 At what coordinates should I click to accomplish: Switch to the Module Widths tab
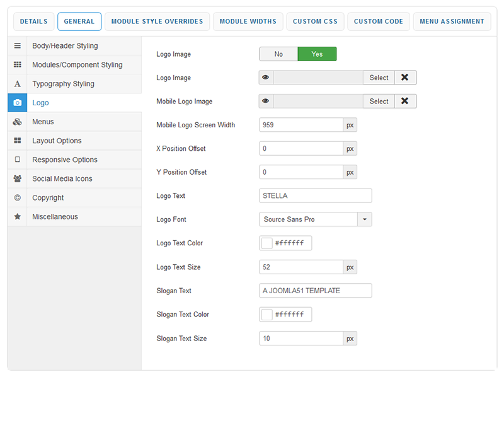(x=248, y=21)
